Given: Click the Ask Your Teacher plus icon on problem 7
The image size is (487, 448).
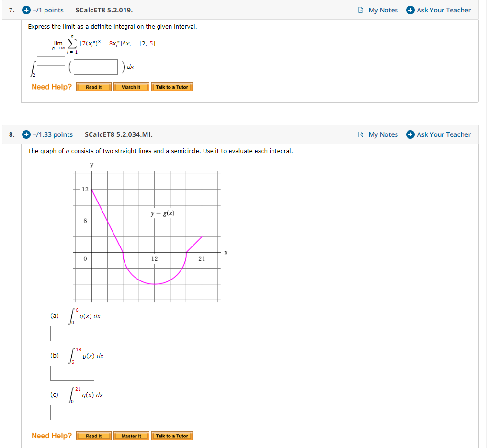Looking at the screenshot, I should click(410, 10).
